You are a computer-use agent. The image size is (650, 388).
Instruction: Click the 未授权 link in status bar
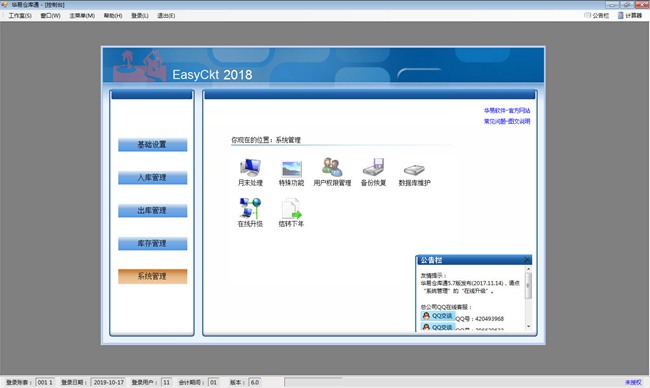coord(633,382)
